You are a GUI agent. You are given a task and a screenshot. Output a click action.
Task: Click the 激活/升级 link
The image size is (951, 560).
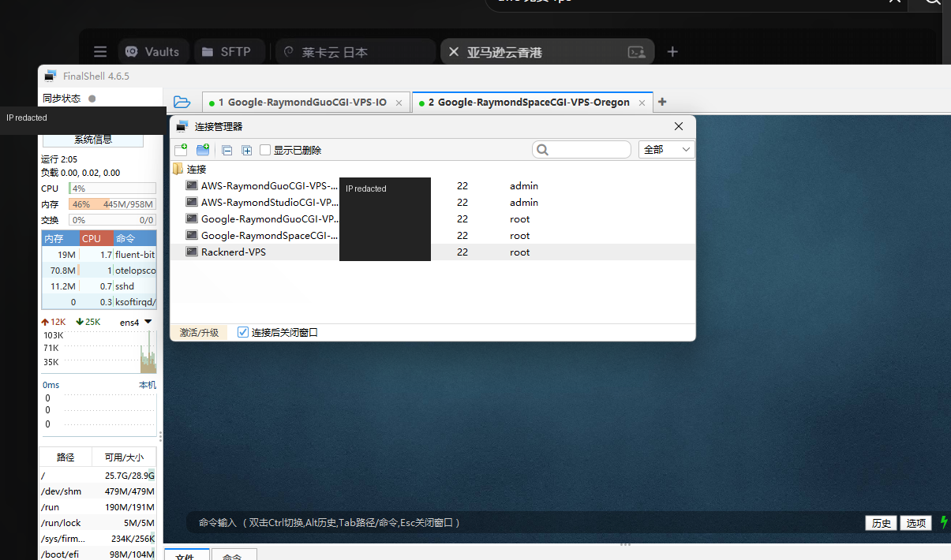pos(199,332)
